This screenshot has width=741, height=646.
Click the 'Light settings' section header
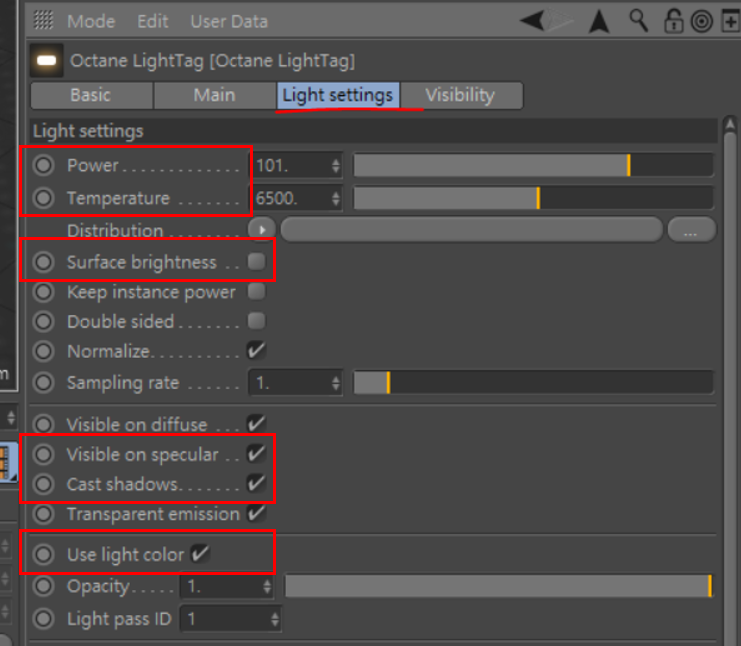(x=373, y=131)
